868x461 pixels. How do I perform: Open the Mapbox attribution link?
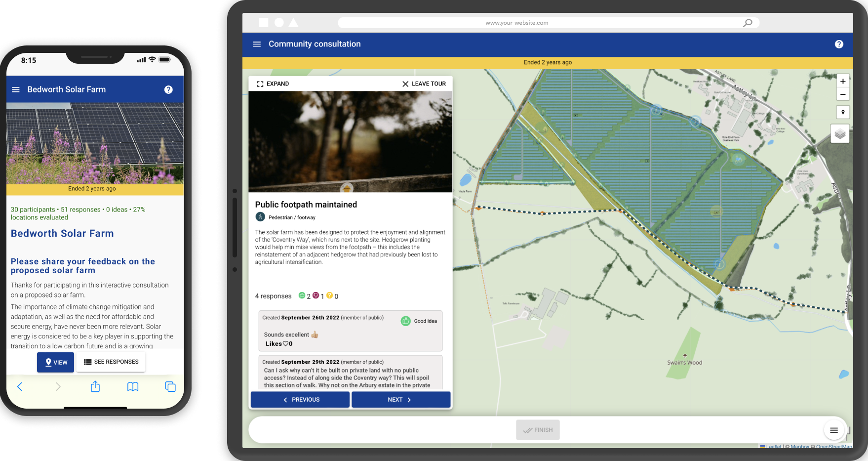tap(800, 447)
